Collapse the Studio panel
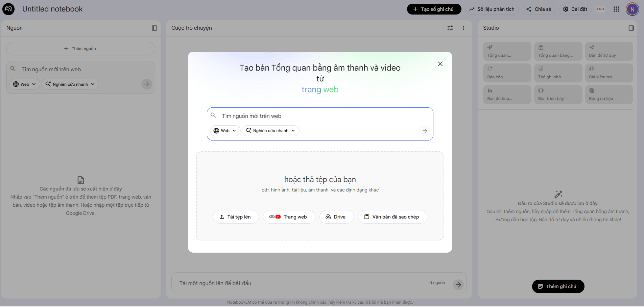Viewport: 644px width, 307px height. [631, 28]
